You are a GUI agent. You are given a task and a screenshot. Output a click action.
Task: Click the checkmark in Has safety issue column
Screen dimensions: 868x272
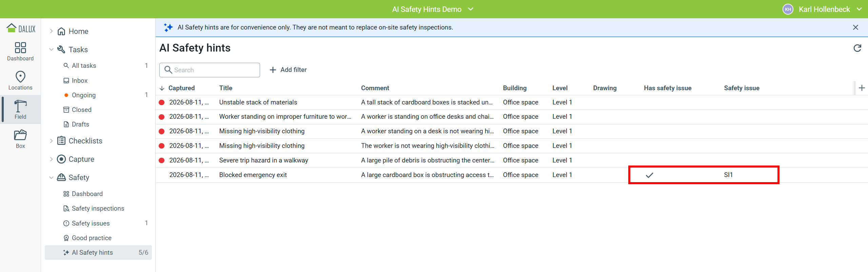click(x=649, y=175)
